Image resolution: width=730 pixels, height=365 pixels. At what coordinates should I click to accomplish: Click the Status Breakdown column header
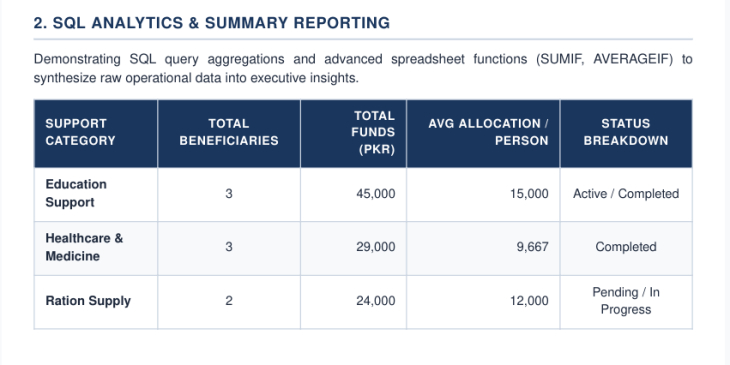coord(626,134)
